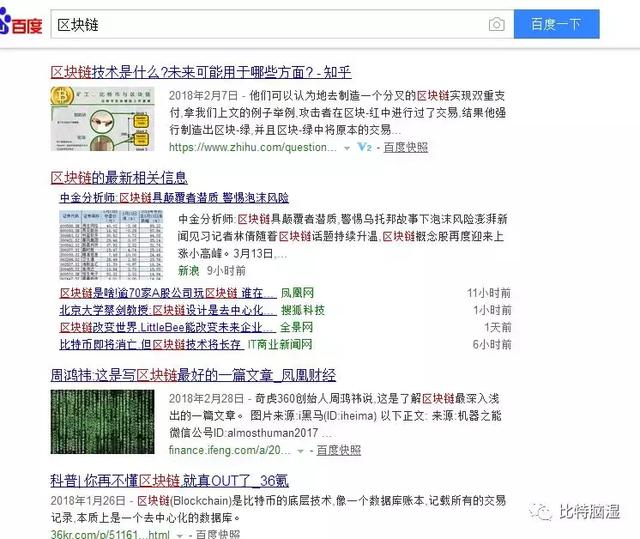Click the Baidu logo
The height and width of the screenshot is (539, 640).
click(21, 23)
